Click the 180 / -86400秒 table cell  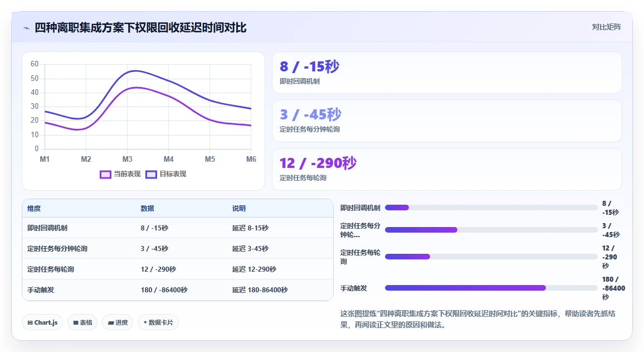(164, 290)
